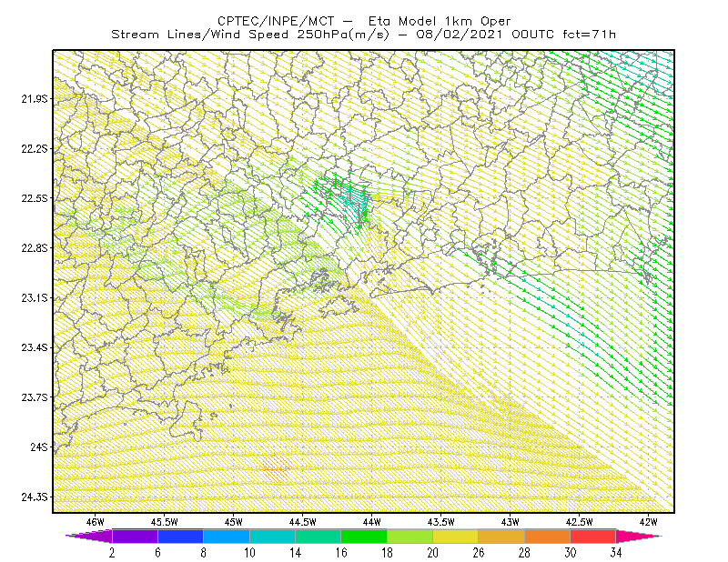728x562 pixels.
Task: Click the golden 26-28 legend swatch
Action: pos(501,536)
